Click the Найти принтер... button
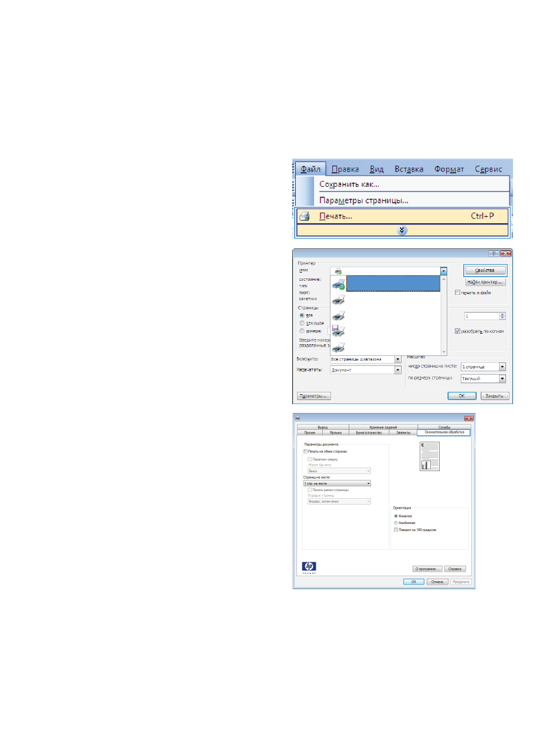Screen dimensions: 560x746 485,282
